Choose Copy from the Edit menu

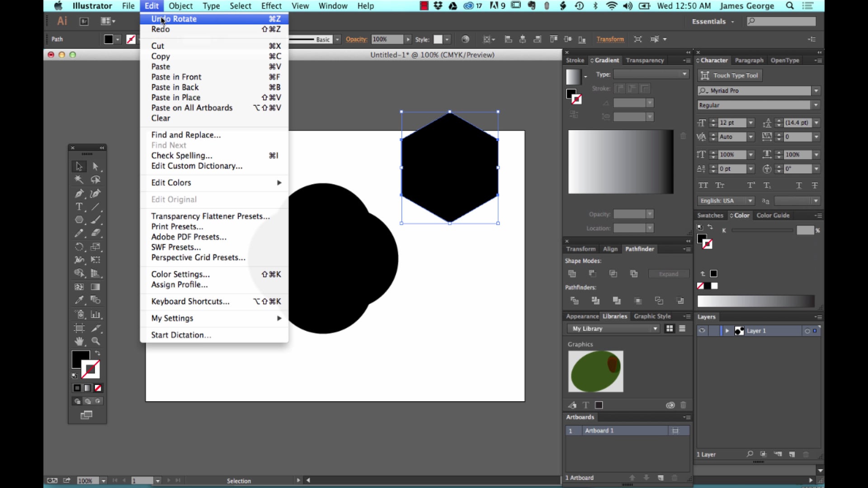(160, 56)
